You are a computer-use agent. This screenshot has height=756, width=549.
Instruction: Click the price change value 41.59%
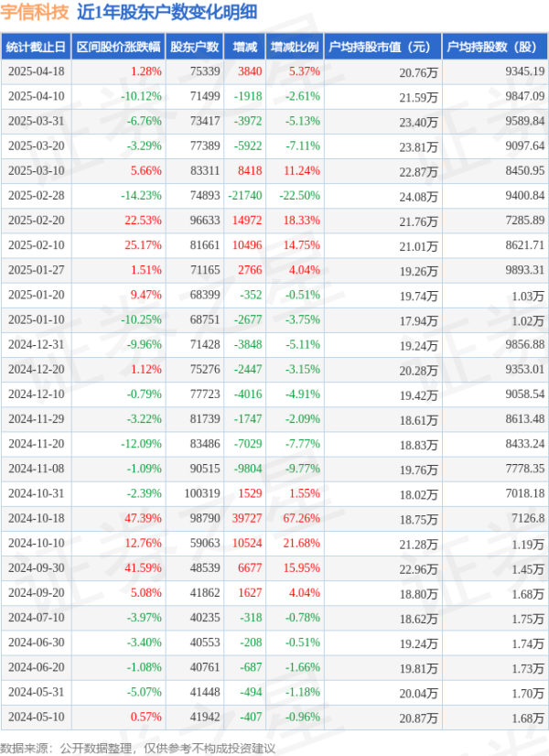[143, 568]
